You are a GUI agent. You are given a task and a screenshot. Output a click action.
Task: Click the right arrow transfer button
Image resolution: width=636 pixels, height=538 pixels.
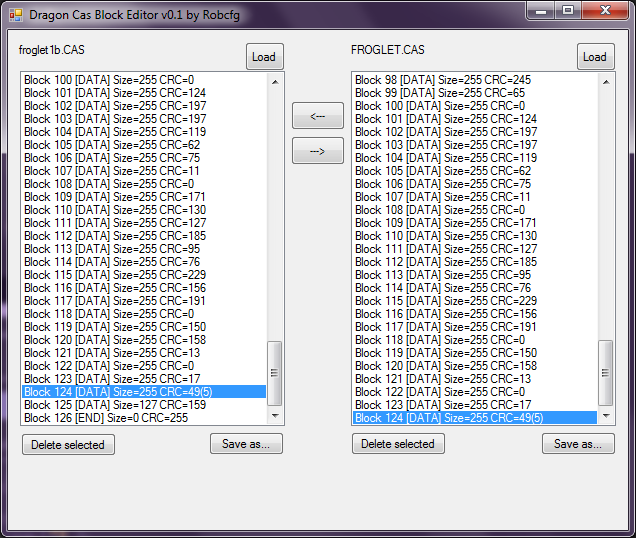pos(317,151)
